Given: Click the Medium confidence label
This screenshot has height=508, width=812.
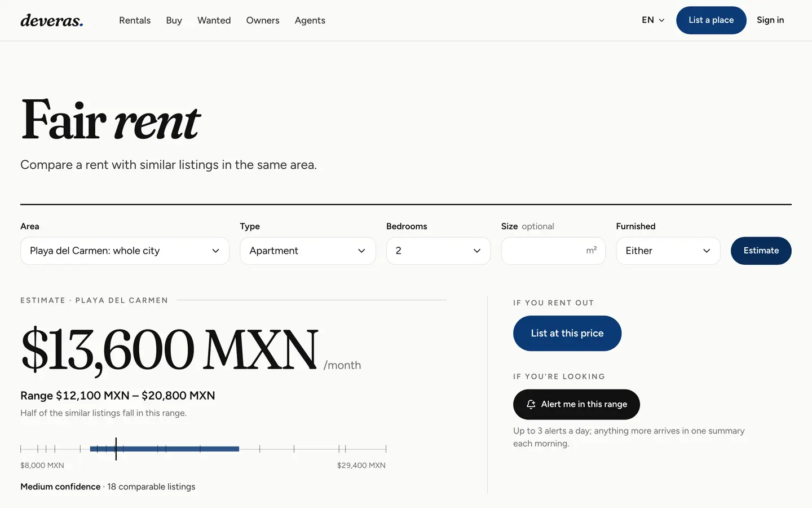Looking at the screenshot, I should click(x=60, y=487).
